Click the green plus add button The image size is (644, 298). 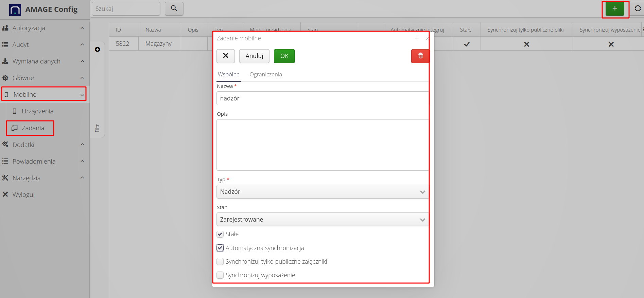(x=614, y=9)
